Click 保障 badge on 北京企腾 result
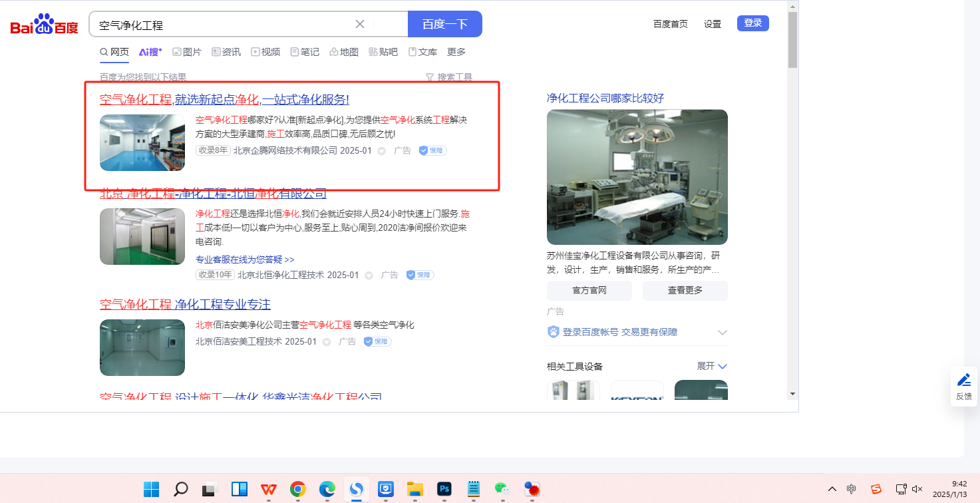 [x=432, y=151]
